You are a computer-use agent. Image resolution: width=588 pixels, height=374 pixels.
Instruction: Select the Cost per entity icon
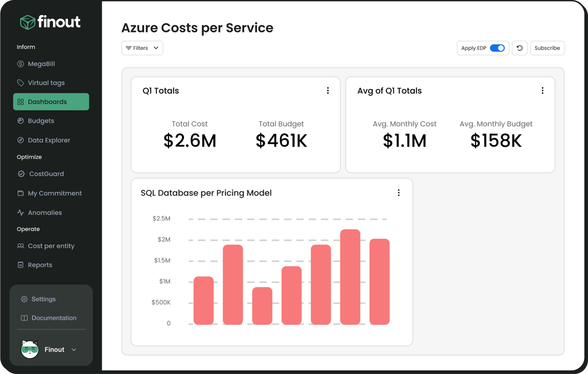pos(21,245)
